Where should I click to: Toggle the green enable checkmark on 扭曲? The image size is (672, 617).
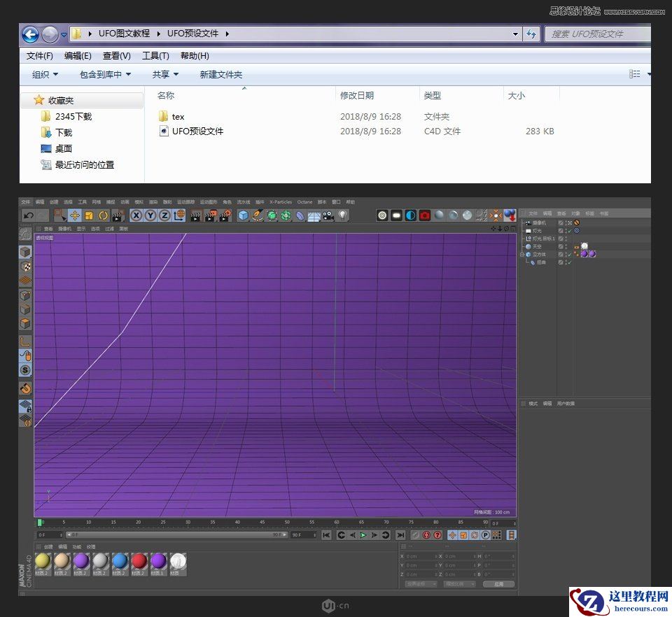pos(569,262)
